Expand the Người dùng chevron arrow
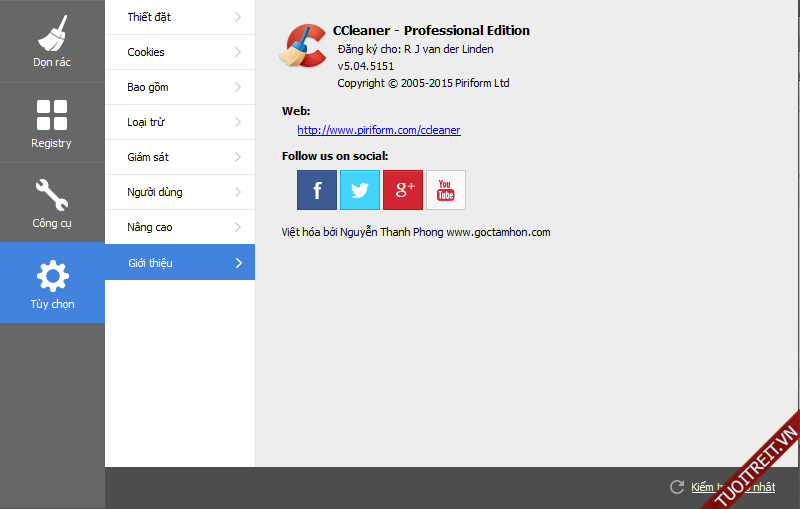Viewport: 800px width, 509px height. click(x=238, y=192)
